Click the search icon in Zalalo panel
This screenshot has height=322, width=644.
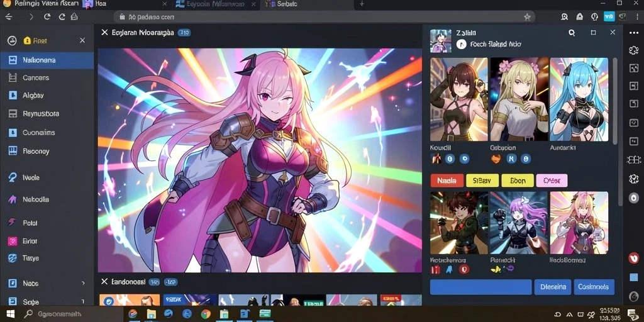pos(571,33)
